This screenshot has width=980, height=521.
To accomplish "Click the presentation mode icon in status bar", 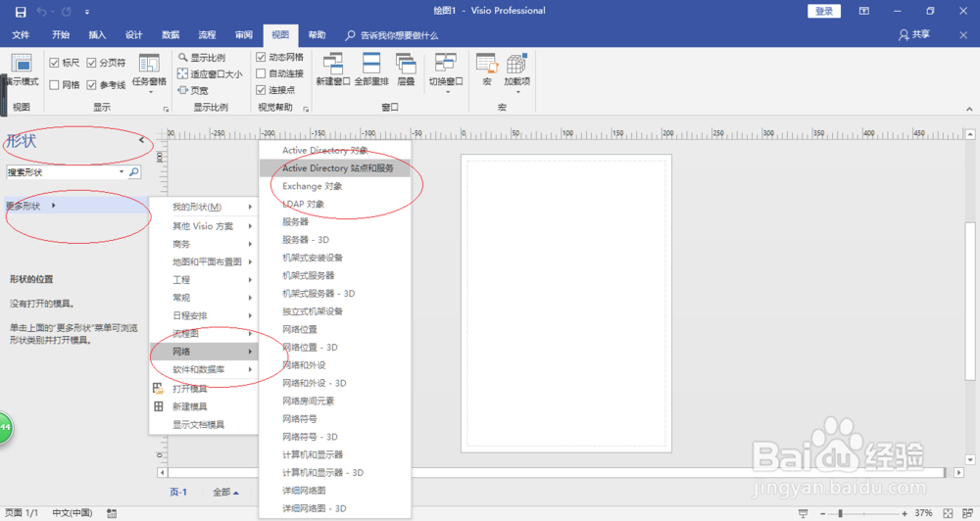I will [804, 513].
